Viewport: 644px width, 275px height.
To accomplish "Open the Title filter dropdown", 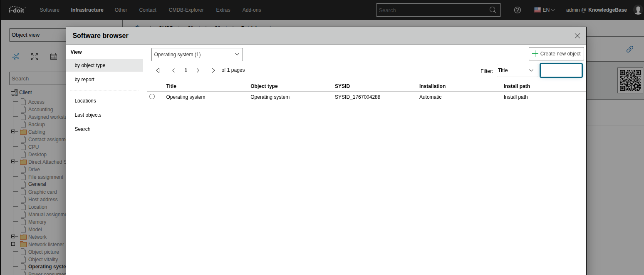I will point(517,70).
